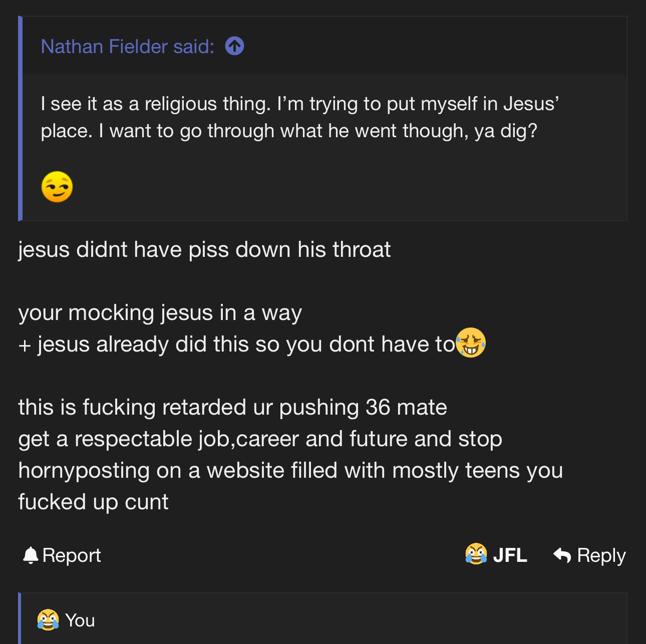Click the smirking emoji in the quote
This screenshot has height=644, width=646.
click(57, 187)
